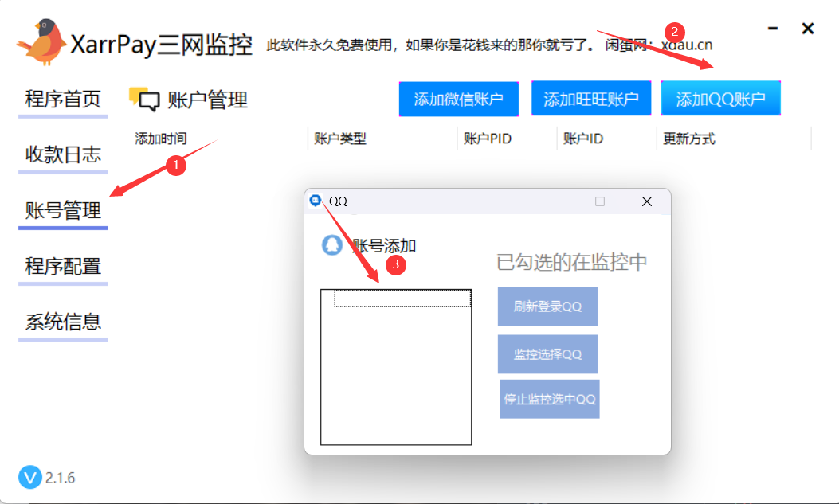Select 账号管理 in the sidebar
Viewport: 839px width, 504px height.
pyautogui.click(x=62, y=211)
